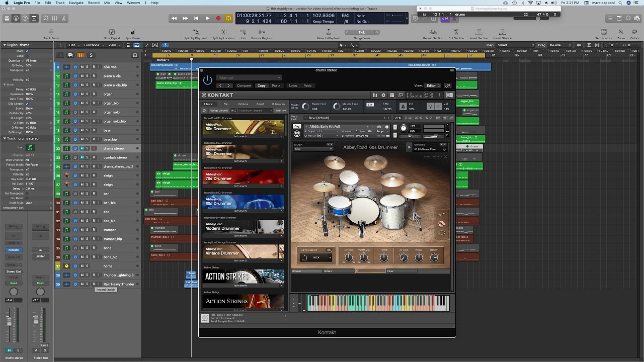The image size is (644, 362).
Task: Toggle global Hide tracks H button
Action: click(x=80, y=55)
